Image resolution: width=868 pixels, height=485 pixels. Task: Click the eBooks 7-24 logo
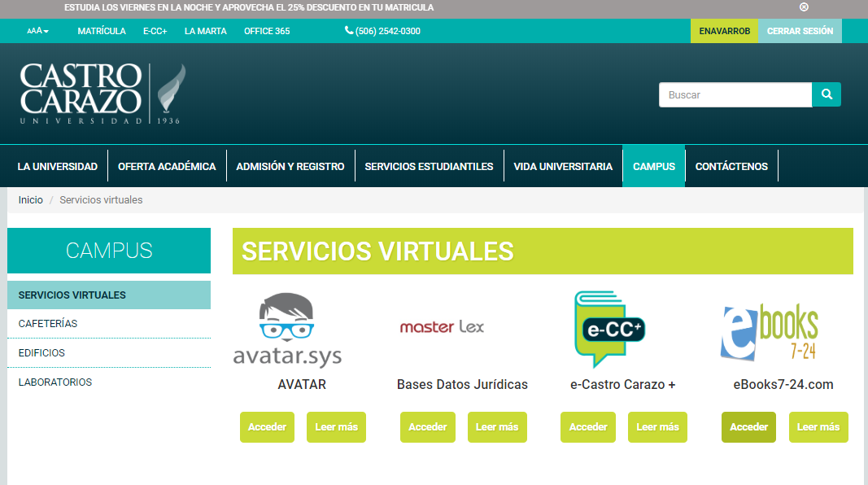769,330
